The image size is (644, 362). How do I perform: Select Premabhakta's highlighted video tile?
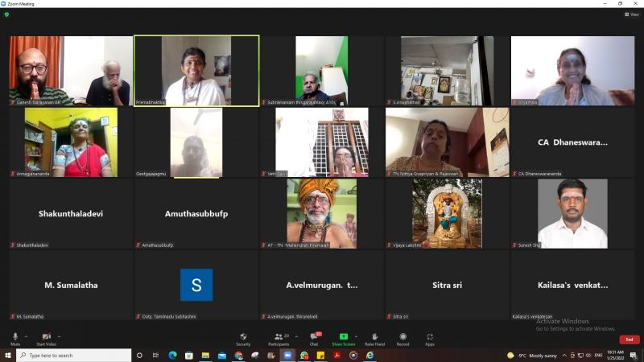pos(196,70)
